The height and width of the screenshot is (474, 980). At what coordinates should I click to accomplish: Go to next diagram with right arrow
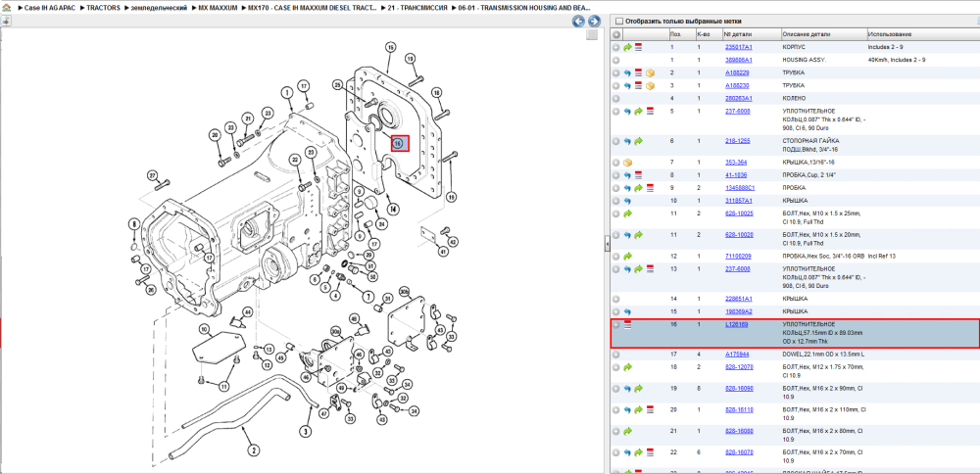pyautogui.click(x=593, y=22)
